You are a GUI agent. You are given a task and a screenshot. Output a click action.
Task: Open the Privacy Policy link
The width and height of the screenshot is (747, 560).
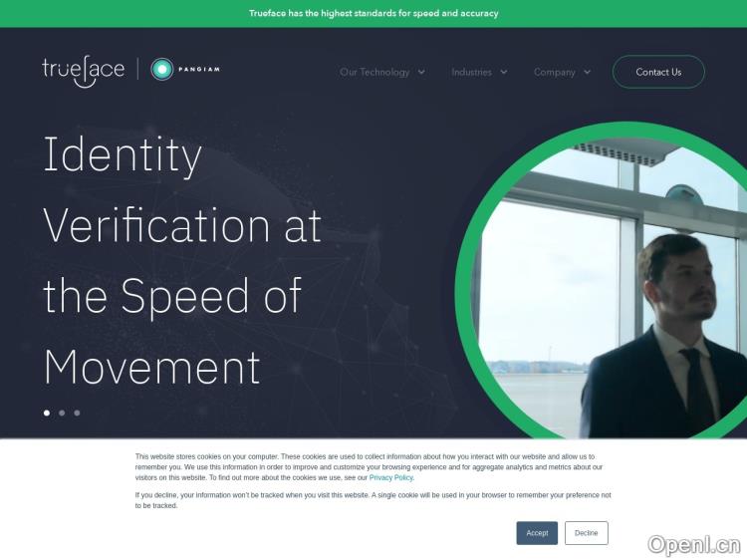pos(391,477)
